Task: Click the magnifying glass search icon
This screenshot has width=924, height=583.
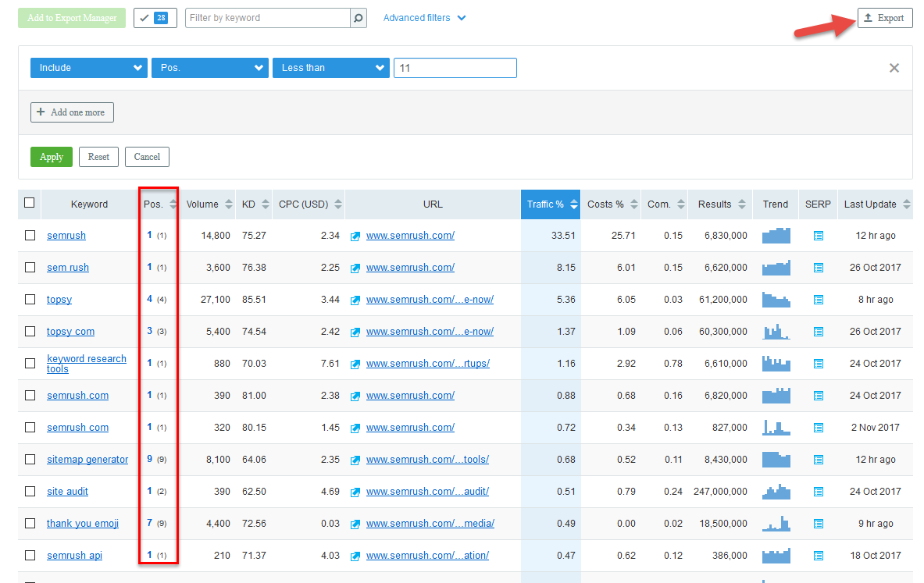Action: coord(358,16)
